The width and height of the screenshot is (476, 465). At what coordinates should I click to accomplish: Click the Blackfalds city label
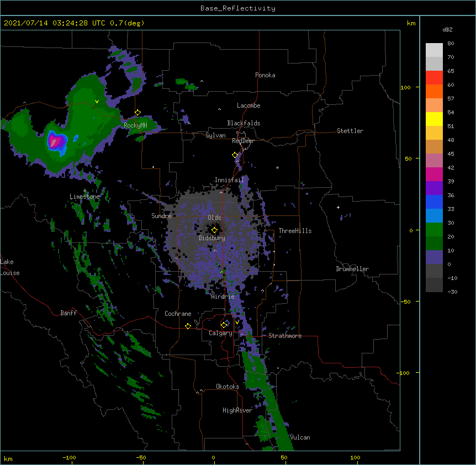coord(244,123)
